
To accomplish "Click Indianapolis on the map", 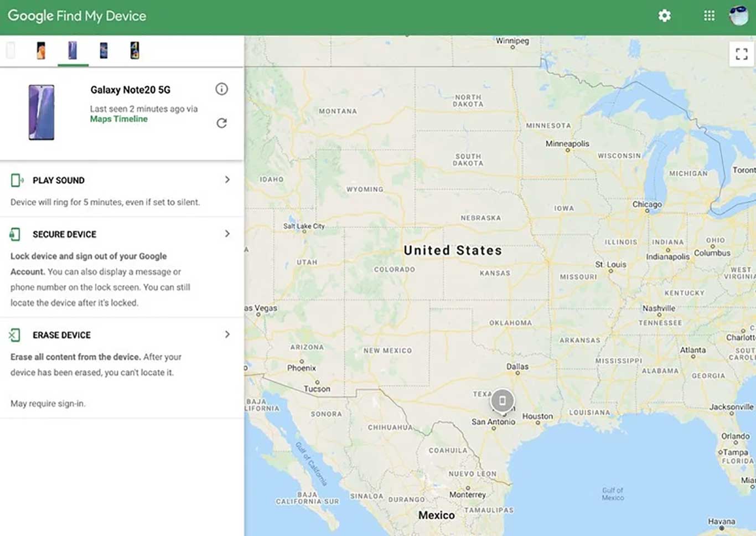I will 668,257.
